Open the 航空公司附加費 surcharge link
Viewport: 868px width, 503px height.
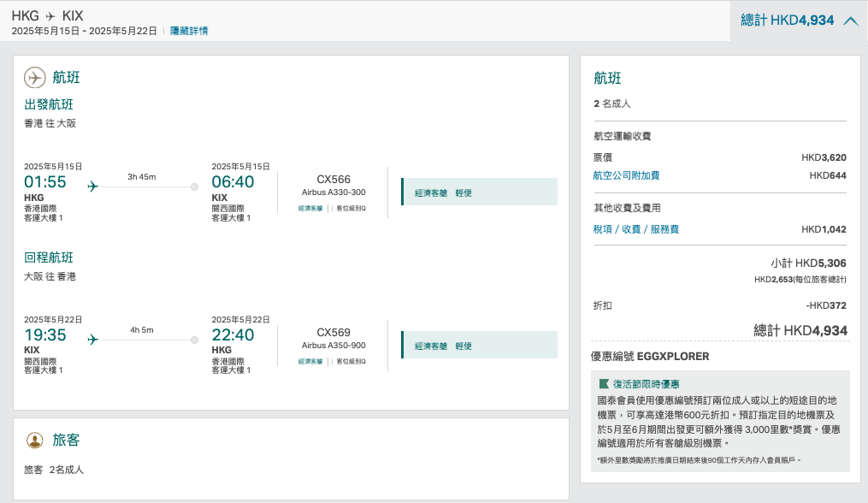coord(626,175)
